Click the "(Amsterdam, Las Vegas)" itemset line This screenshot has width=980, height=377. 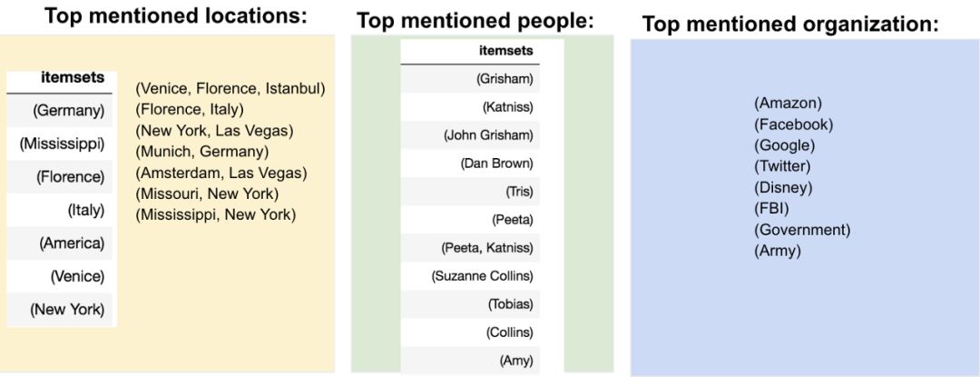[x=221, y=173]
